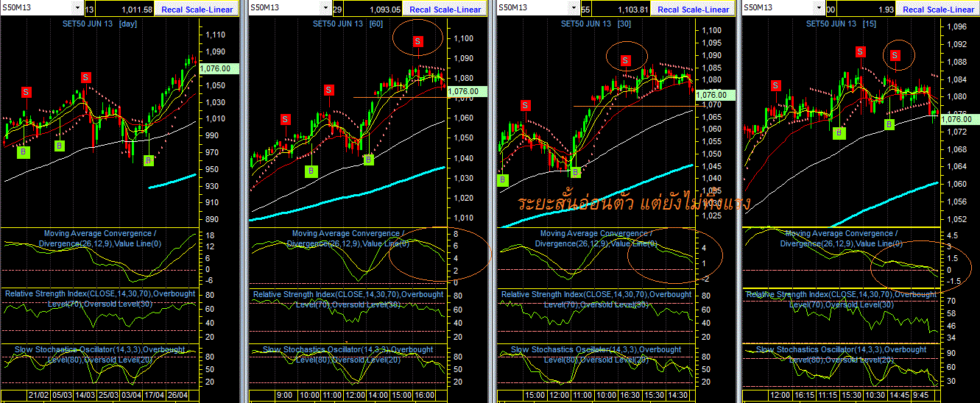Click Recal Scale-Linear on the day chart
The height and width of the screenshot is (403, 980).
click(198, 9)
